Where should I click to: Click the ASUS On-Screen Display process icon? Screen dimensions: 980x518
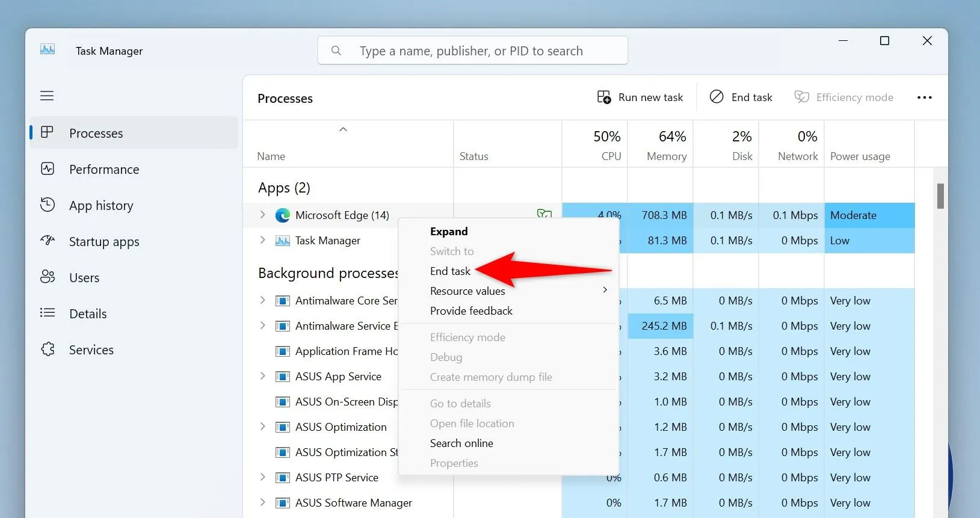pos(282,402)
